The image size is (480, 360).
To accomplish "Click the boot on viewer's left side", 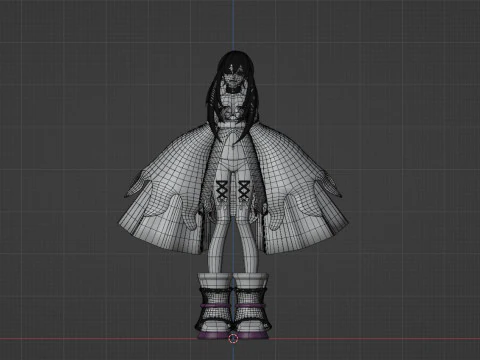I will (213, 306).
